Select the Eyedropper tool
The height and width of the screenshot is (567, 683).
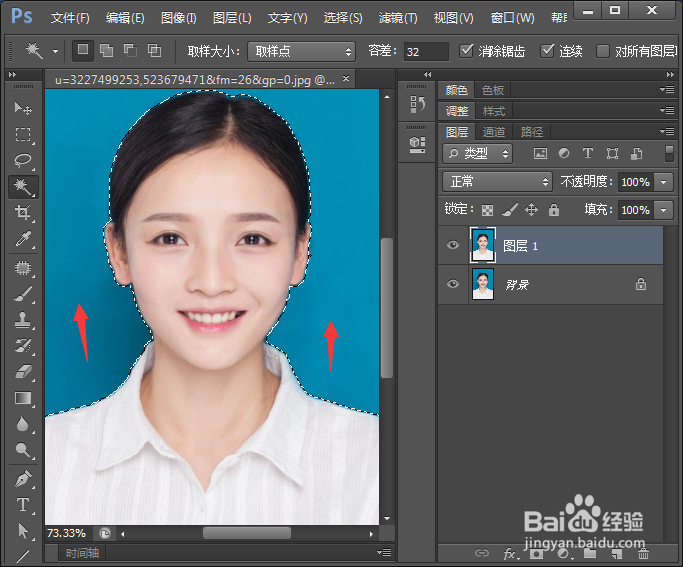click(23, 240)
